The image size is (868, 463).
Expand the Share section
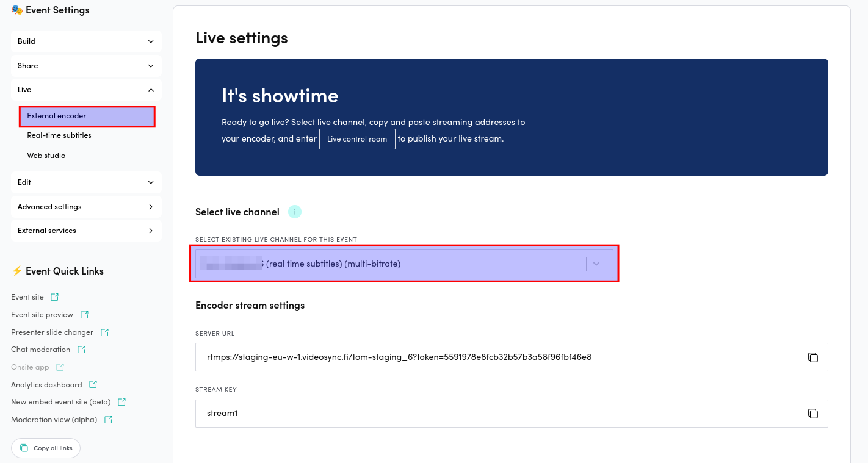(x=85, y=65)
